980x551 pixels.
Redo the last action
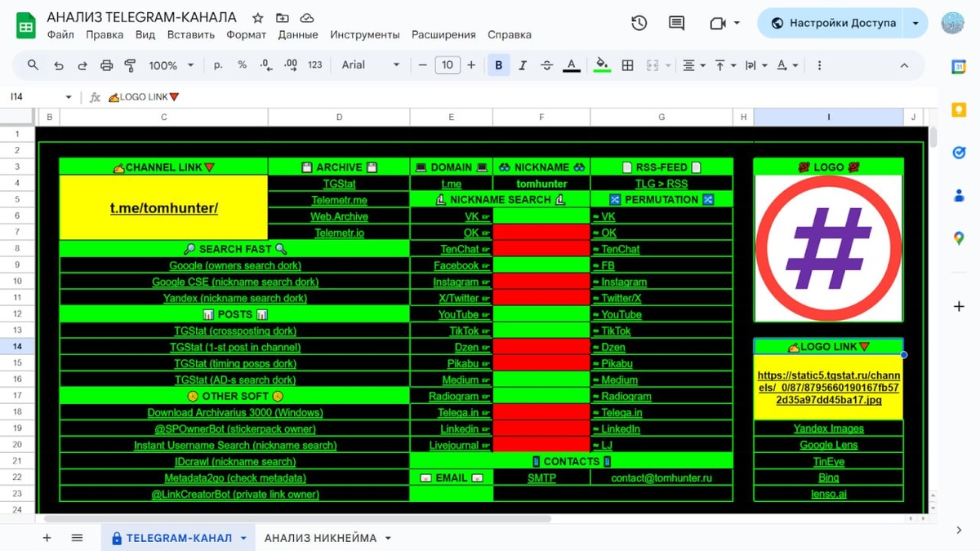(82, 65)
